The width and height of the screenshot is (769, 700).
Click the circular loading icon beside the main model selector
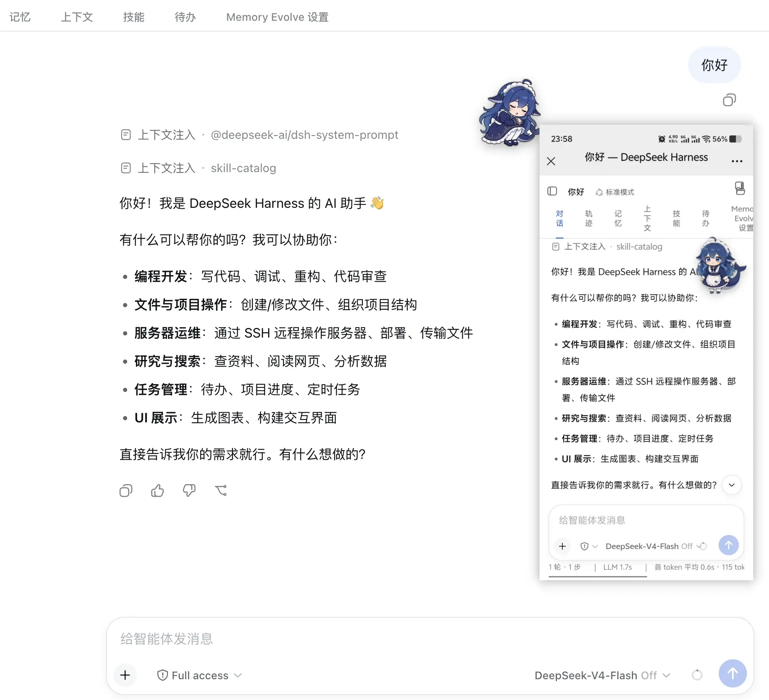pyautogui.click(x=697, y=675)
